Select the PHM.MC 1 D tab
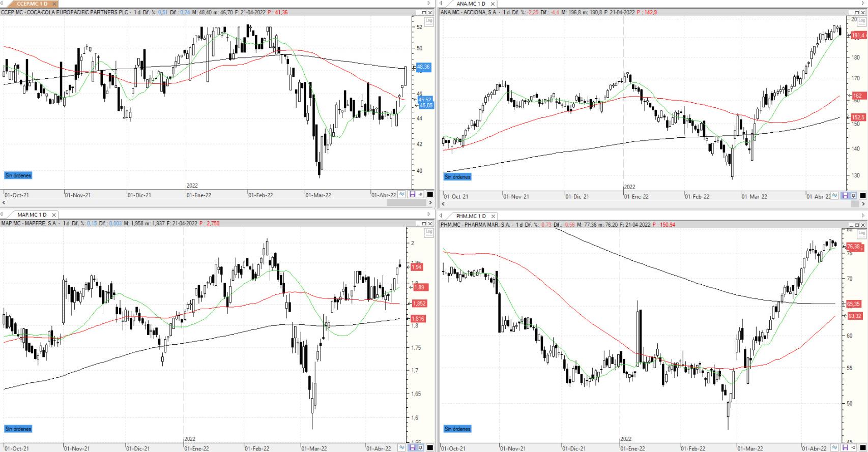868x452 pixels. click(x=472, y=216)
